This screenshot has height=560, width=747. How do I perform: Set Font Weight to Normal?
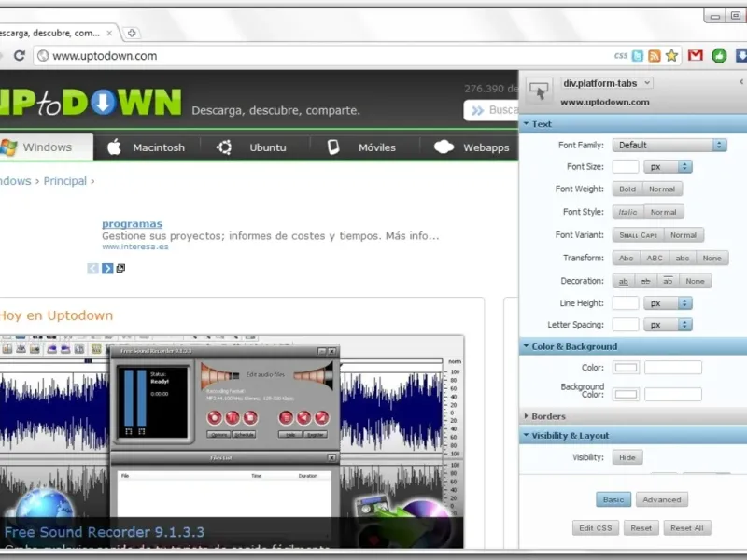pyautogui.click(x=662, y=189)
